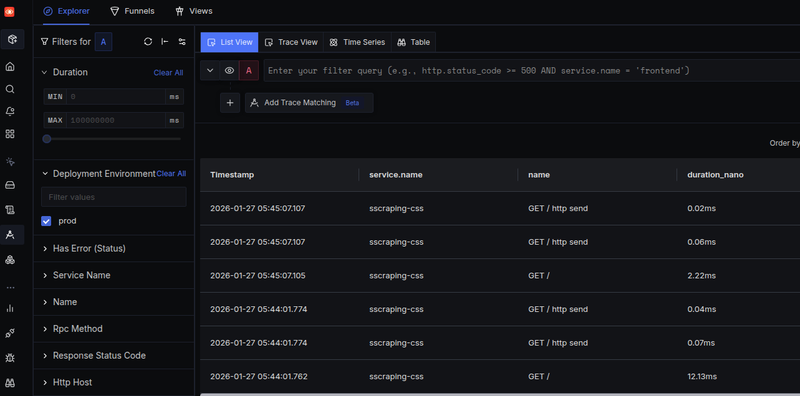Image resolution: width=800 pixels, height=396 pixels.
Task: Select the highlighted Traces sidebar icon
Action: coord(10,235)
